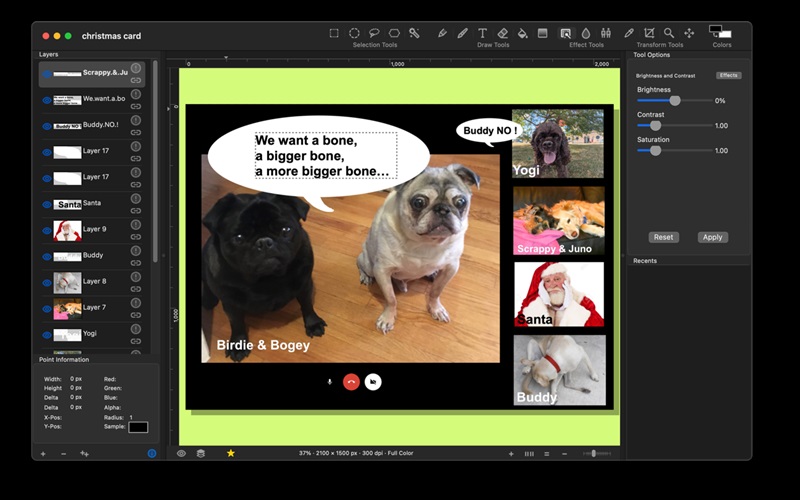Click the 'christmas card' window title

tap(111, 36)
